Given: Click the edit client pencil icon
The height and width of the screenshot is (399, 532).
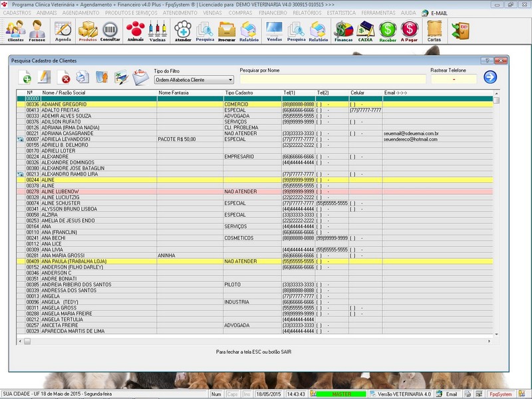Looking at the screenshot, I should click(44, 77).
